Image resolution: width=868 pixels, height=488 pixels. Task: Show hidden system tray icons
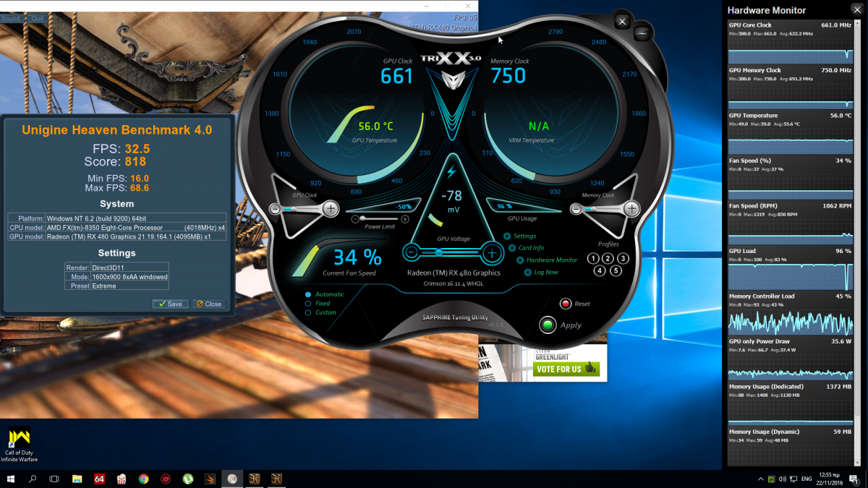760,479
